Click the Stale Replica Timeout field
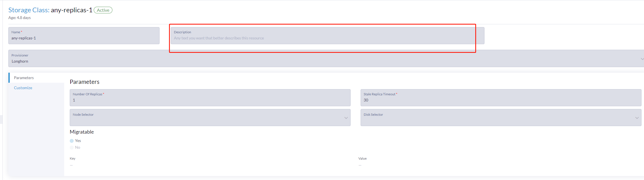 click(x=501, y=98)
